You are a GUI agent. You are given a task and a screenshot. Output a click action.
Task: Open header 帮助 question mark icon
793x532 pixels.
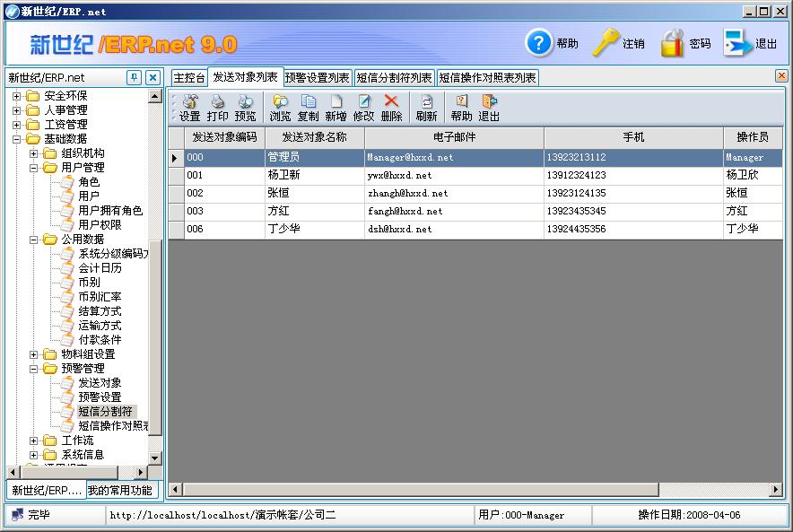tap(539, 43)
